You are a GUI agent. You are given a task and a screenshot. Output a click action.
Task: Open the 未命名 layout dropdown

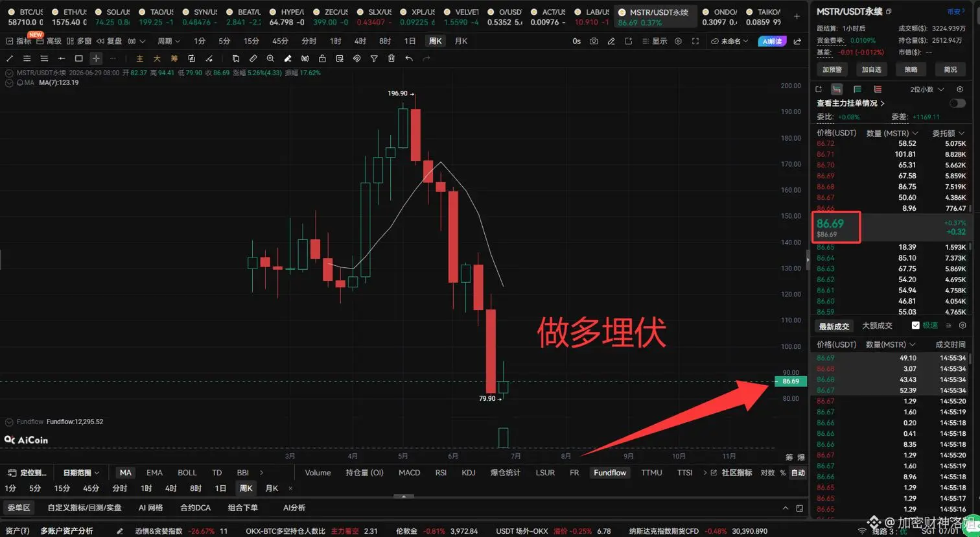pos(729,41)
